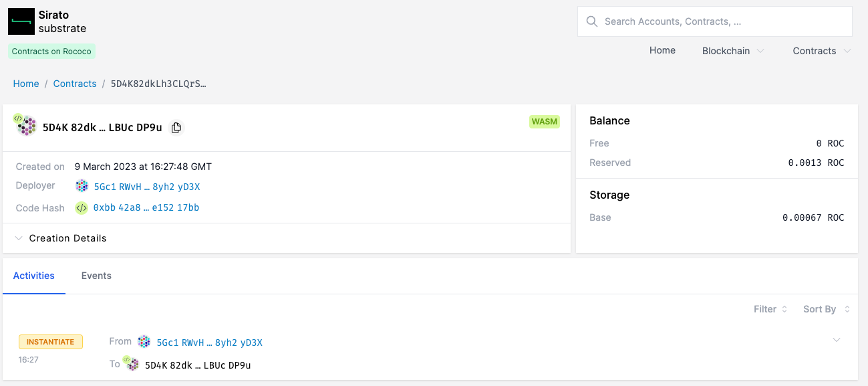The image size is (868, 386).
Task: Click the Deployer account identicon icon
Action: pyautogui.click(x=82, y=186)
